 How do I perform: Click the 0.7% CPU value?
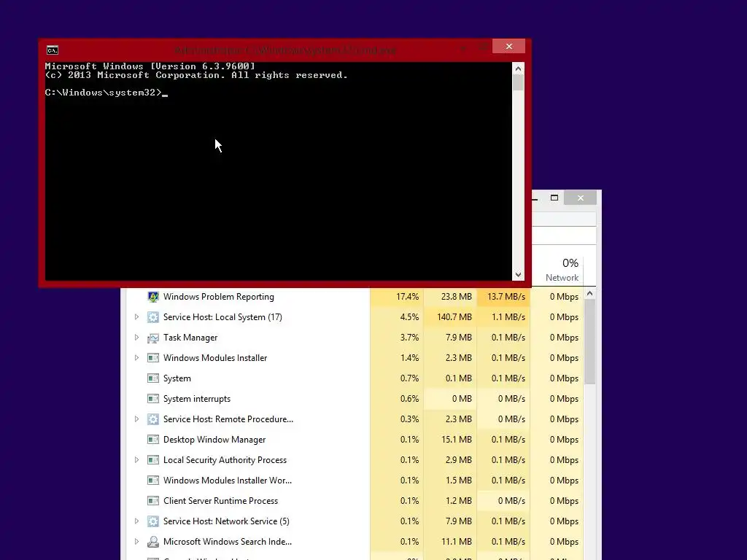[x=409, y=378]
